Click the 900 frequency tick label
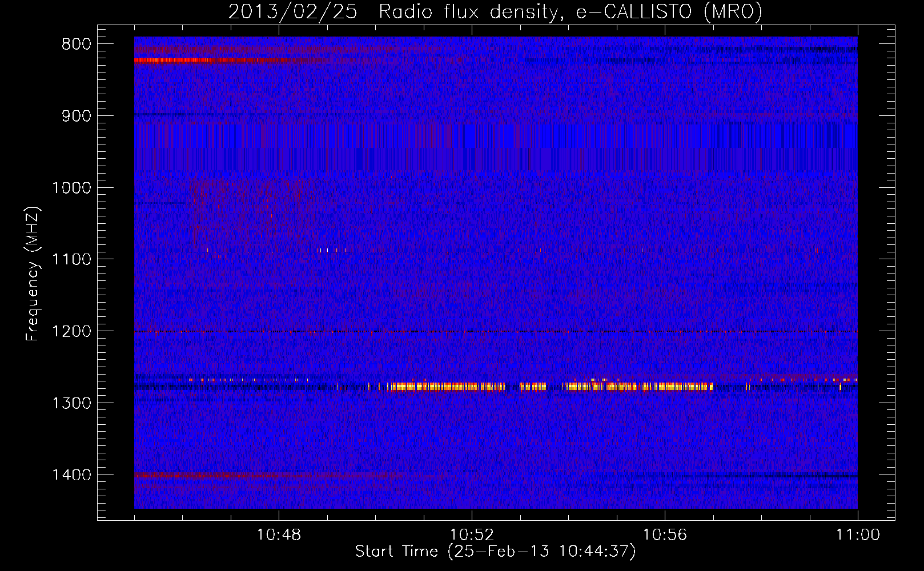The width and height of the screenshot is (924, 571). click(77, 116)
